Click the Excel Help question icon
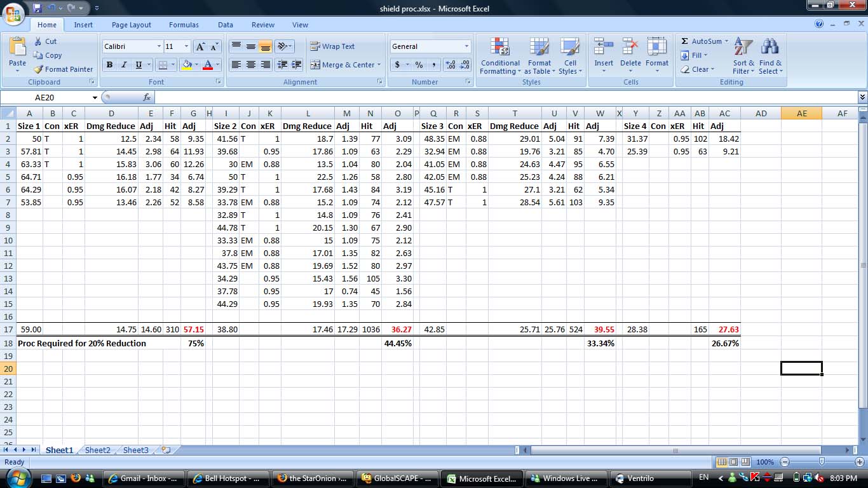 (820, 24)
